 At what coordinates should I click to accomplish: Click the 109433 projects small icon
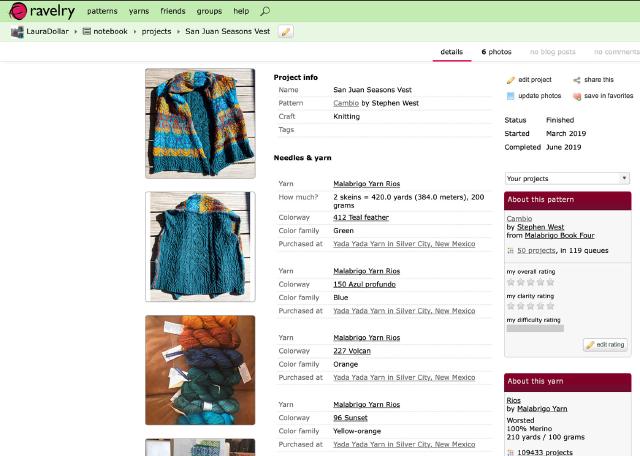pos(510,452)
